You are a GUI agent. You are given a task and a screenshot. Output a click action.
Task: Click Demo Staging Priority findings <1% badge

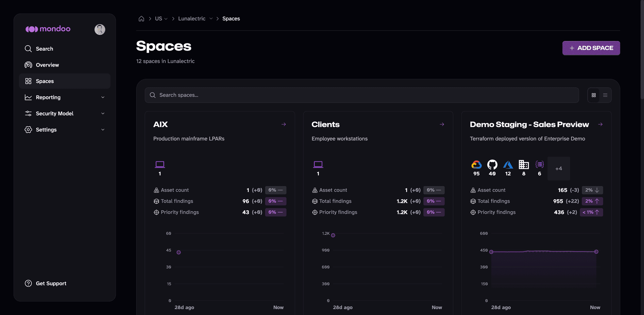(x=591, y=212)
